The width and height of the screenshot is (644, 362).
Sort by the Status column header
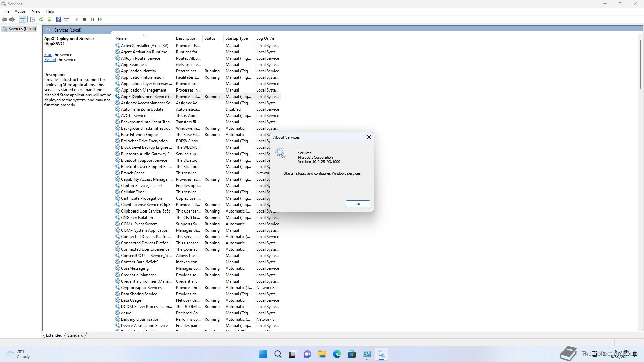coord(213,38)
